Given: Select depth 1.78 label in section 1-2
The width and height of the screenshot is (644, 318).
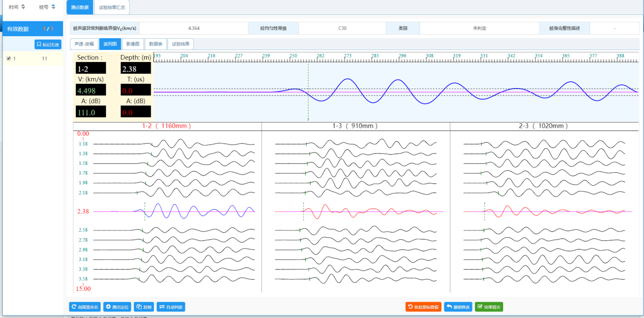Looking at the screenshot, I should pyautogui.click(x=83, y=173).
